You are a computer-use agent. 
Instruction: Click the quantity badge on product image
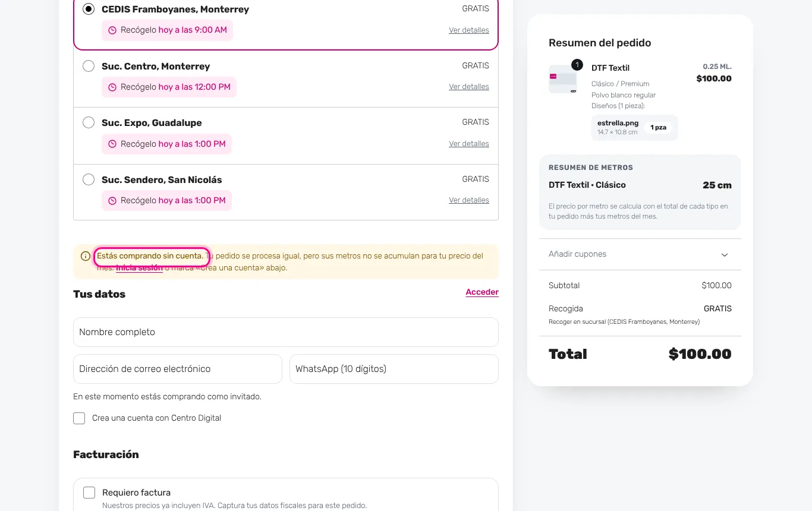[577, 65]
